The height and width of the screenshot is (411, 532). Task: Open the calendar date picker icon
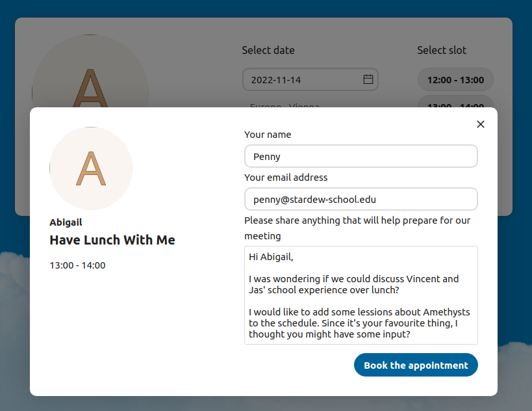(368, 79)
